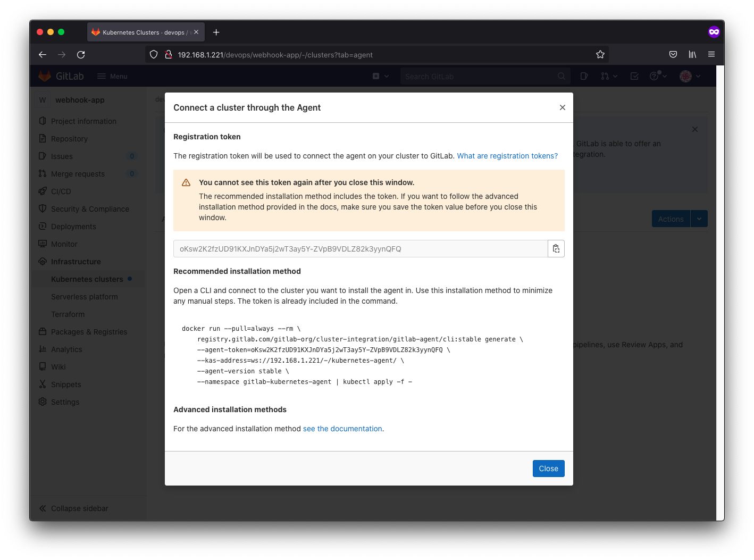Image resolution: width=754 pixels, height=560 pixels.
Task: Copy the registration token with clipboard icon
Action: (x=556, y=249)
